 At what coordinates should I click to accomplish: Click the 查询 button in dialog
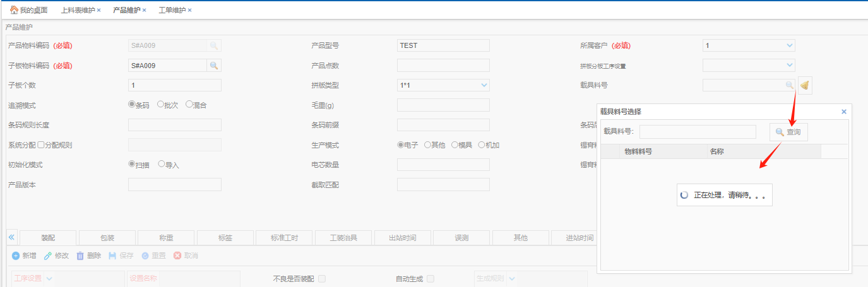pos(788,132)
